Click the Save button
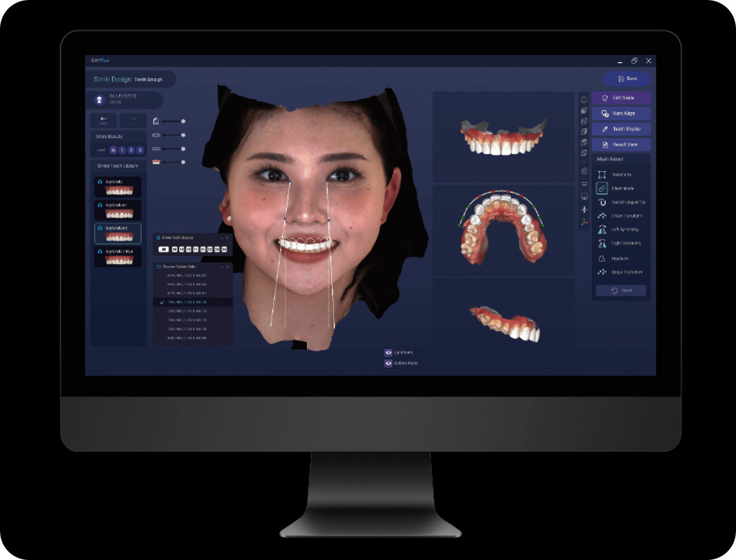Screen dimensions: 736x560 coord(627,79)
